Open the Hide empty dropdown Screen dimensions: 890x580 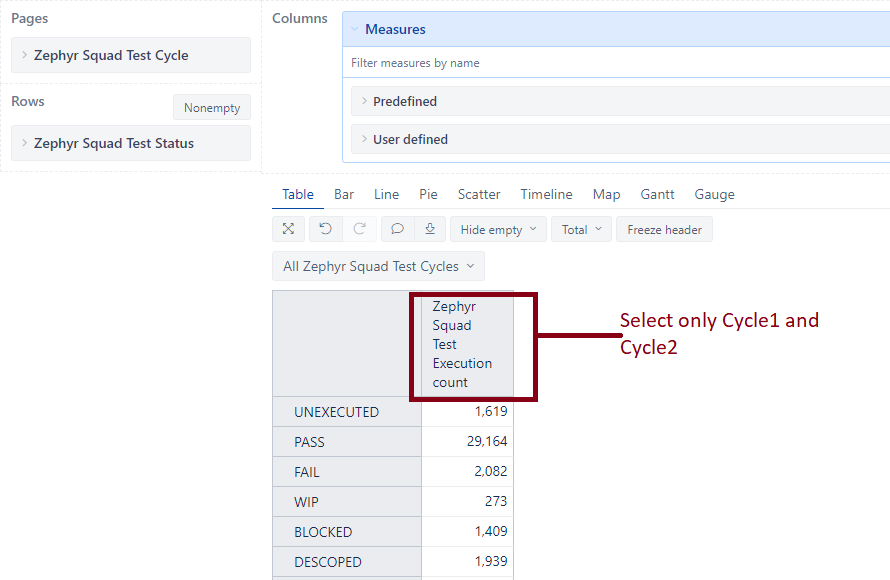(x=498, y=229)
